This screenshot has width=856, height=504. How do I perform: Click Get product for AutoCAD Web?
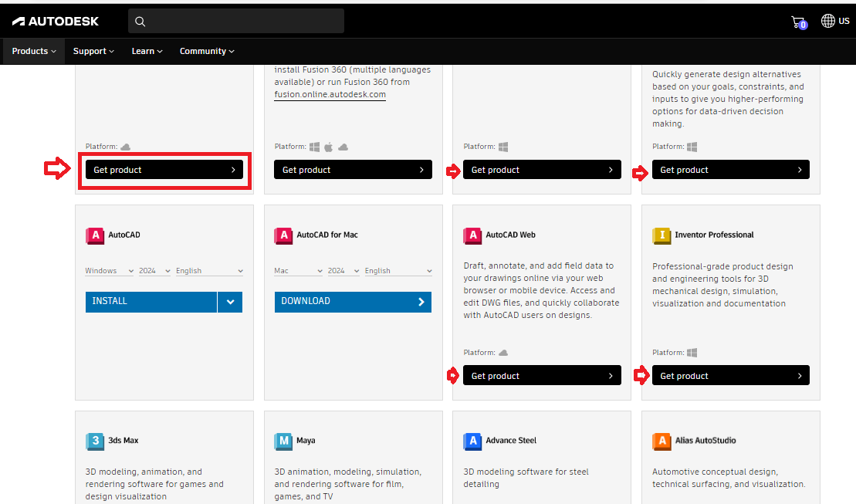click(542, 376)
